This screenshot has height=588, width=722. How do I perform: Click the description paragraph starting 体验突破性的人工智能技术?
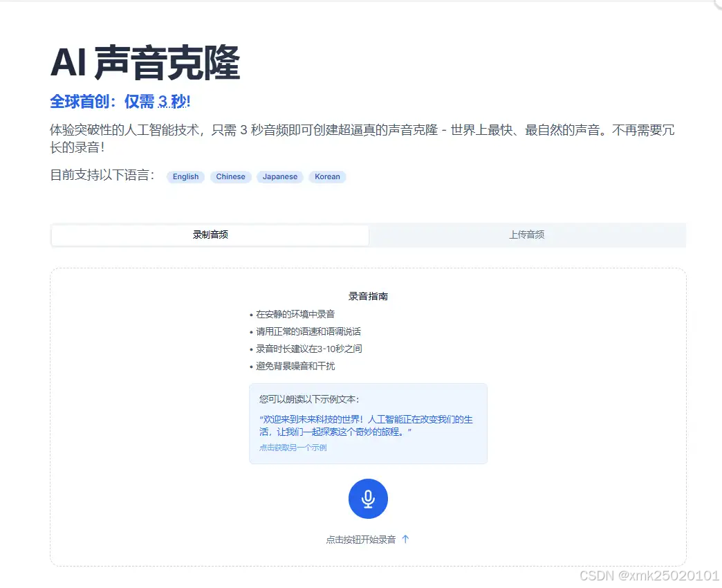click(362, 138)
